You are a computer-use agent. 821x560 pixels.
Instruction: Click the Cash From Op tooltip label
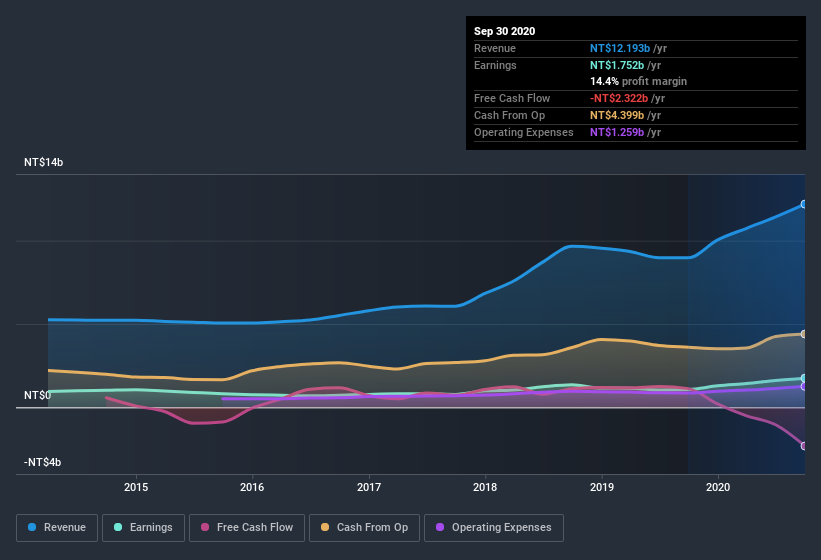pos(509,115)
